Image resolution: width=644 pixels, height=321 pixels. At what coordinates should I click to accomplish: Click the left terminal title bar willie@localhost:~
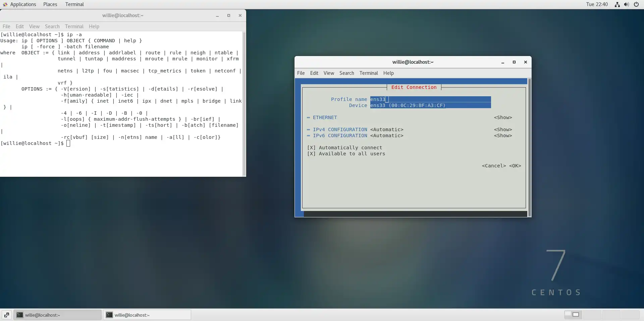point(123,15)
